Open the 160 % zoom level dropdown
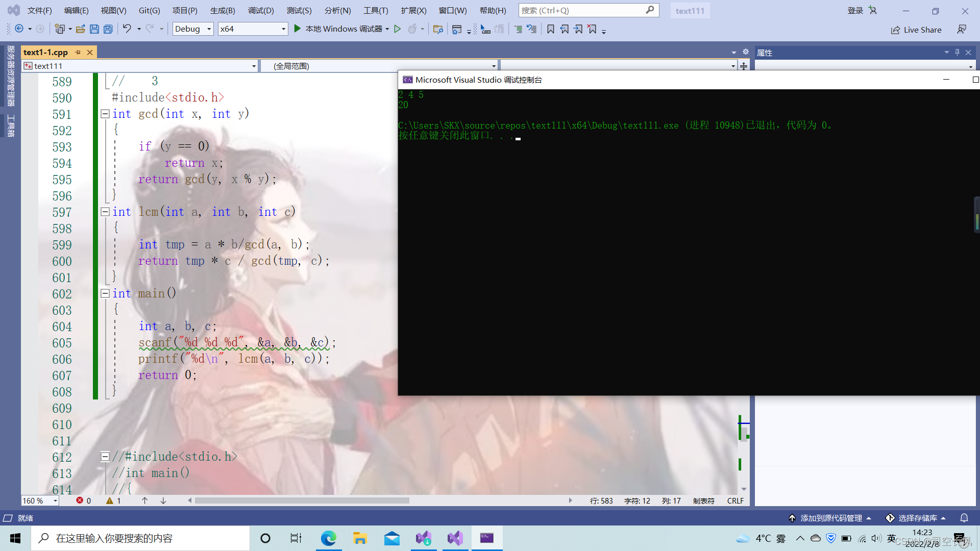The image size is (980, 551). point(40,500)
